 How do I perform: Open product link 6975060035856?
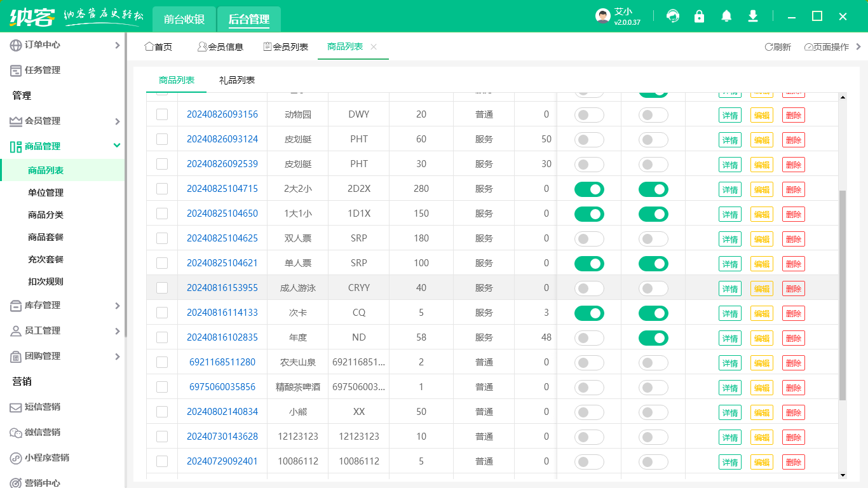click(222, 387)
